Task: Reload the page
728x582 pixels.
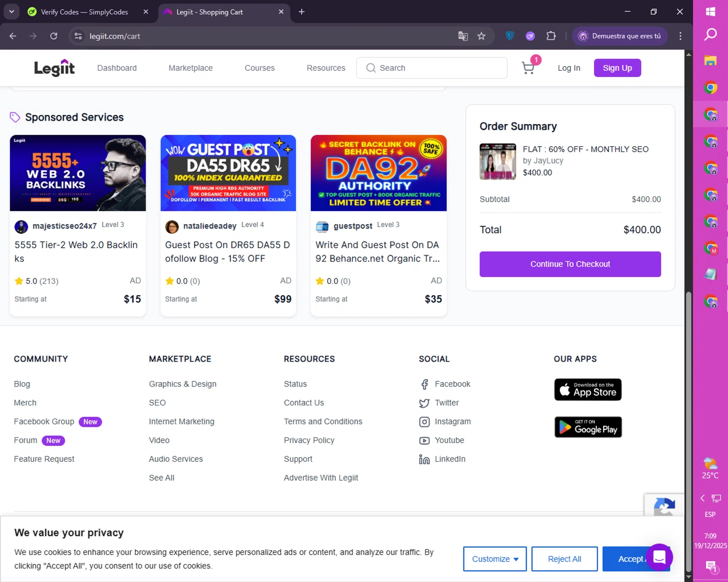Action: click(x=53, y=36)
